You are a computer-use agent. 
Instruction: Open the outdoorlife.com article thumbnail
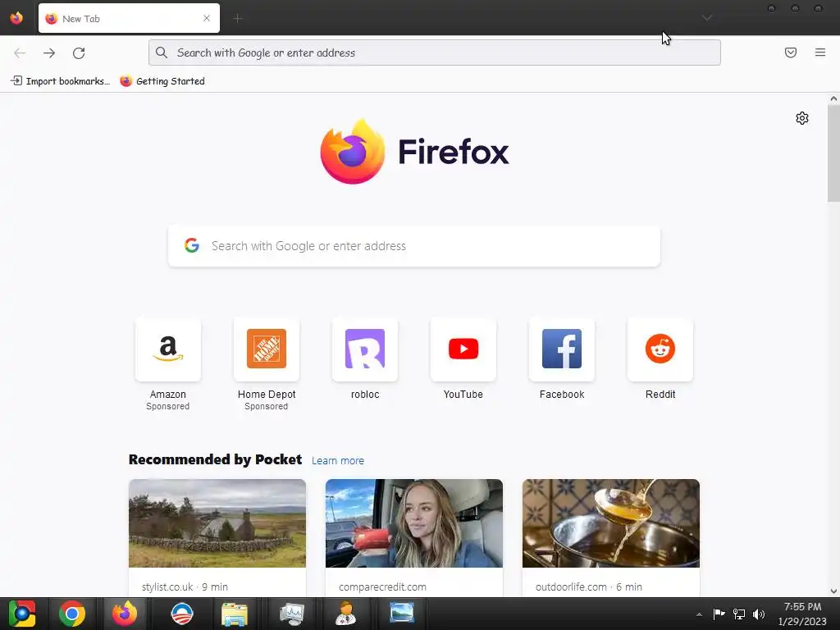610,523
